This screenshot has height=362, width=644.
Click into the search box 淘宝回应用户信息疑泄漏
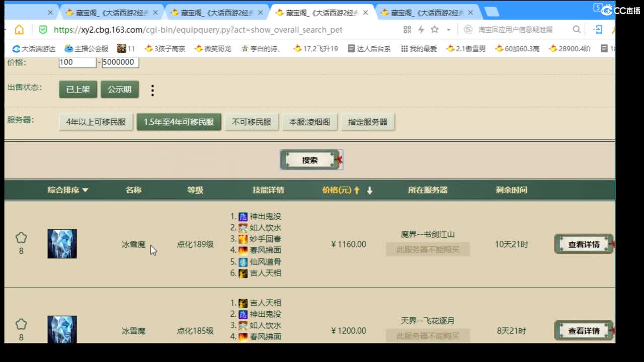(516, 30)
